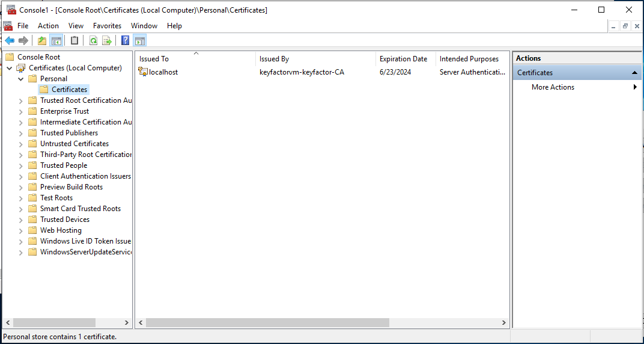Select the localhost certificate icon
644x344 pixels.
point(143,72)
